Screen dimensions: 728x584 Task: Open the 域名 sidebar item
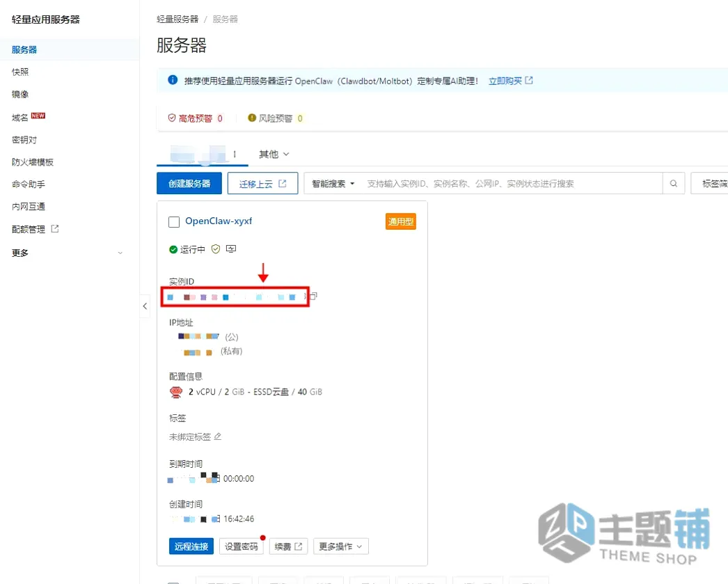click(x=20, y=118)
